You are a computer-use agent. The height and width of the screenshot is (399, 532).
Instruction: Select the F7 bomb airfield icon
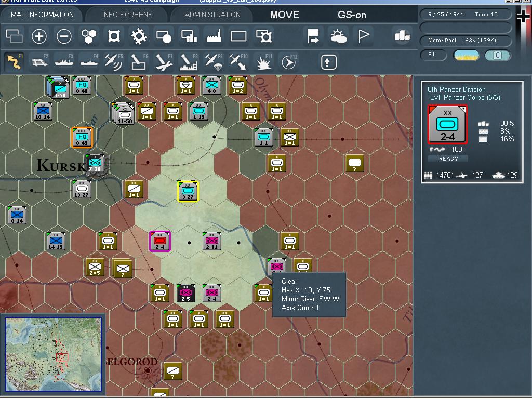tap(164, 62)
